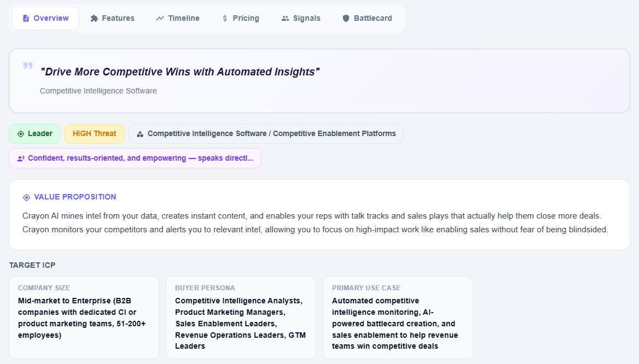The image size is (639, 364).
Task: Click the Primary Use Case card
Action: click(398, 317)
